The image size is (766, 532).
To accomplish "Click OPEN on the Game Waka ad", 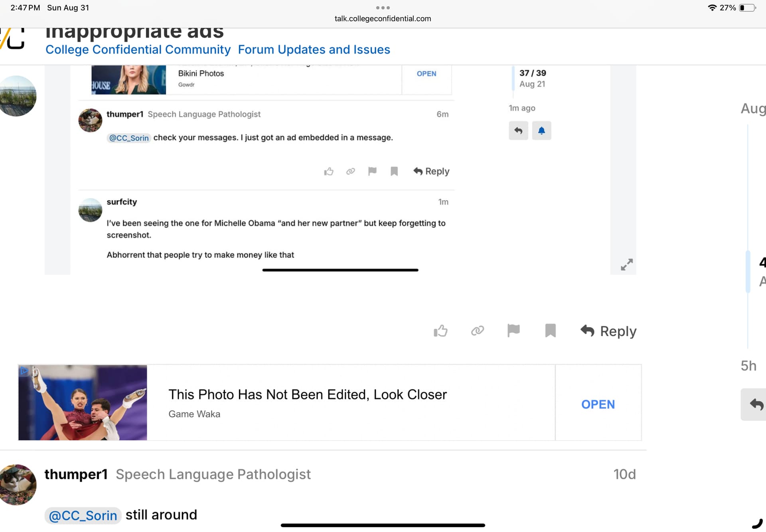I will pos(598,404).
